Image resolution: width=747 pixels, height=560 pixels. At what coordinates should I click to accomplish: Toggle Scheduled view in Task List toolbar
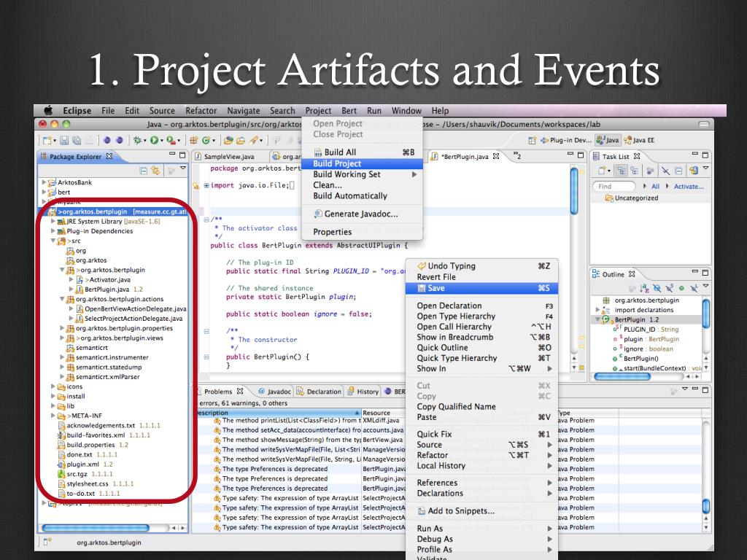click(634, 171)
